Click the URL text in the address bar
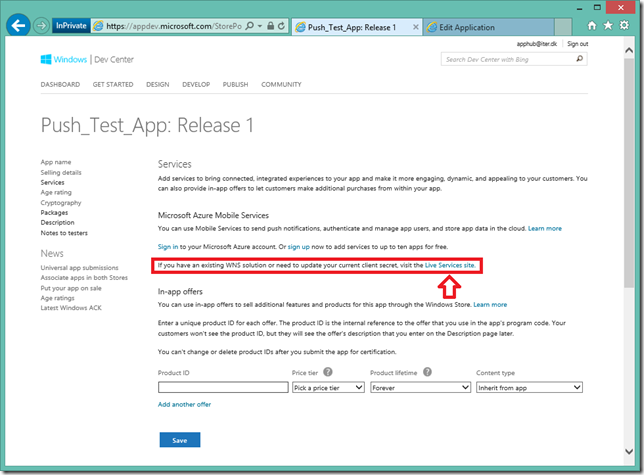The width and height of the screenshot is (644, 475). 174,26
